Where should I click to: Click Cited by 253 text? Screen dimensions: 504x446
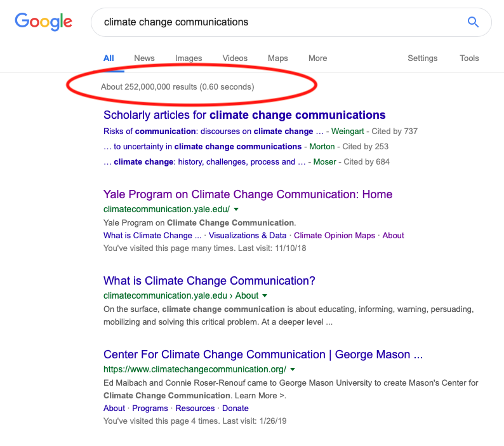pyautogui.click(x=365, y=146)
